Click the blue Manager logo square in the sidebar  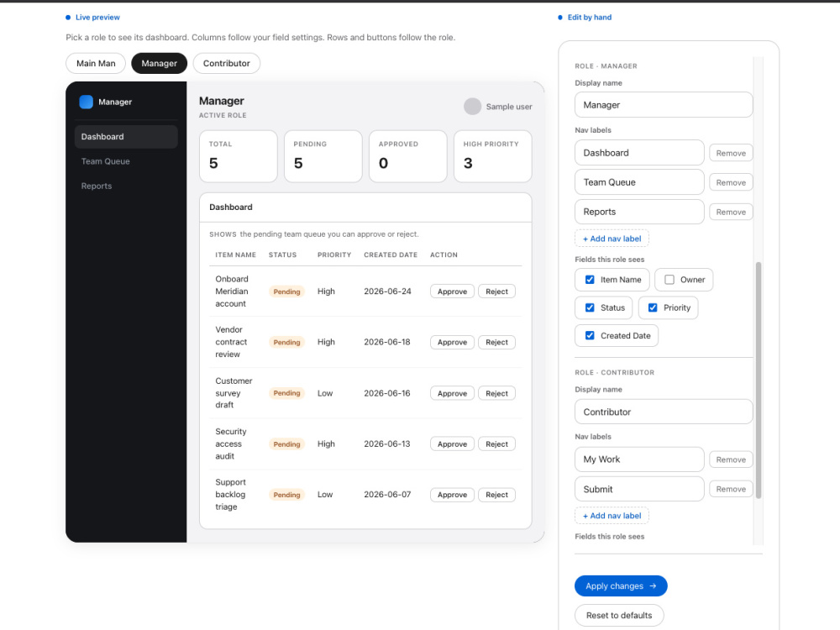(x=86, y=102)
